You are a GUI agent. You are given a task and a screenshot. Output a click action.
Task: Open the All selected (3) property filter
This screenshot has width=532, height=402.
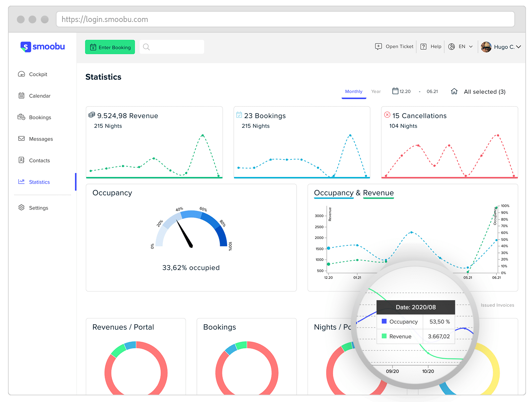click(x=484, y=92)
